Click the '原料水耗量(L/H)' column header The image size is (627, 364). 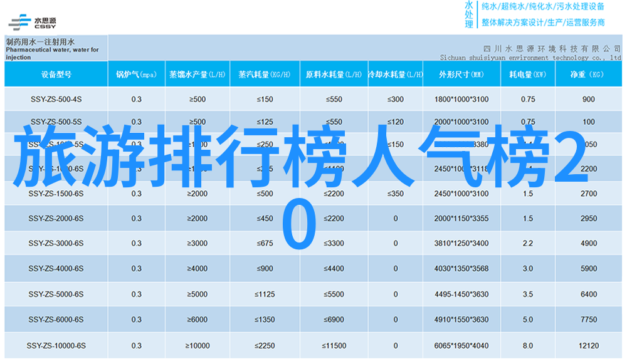coord(334,75)
